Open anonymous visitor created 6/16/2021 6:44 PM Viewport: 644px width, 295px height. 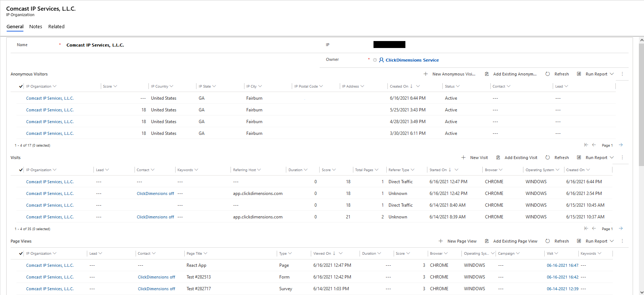[50, 98]
